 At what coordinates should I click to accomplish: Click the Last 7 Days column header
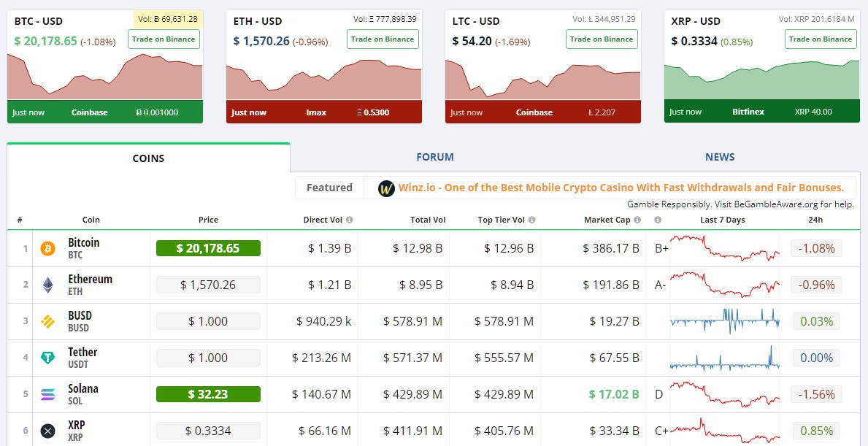(x=723, y=220)
